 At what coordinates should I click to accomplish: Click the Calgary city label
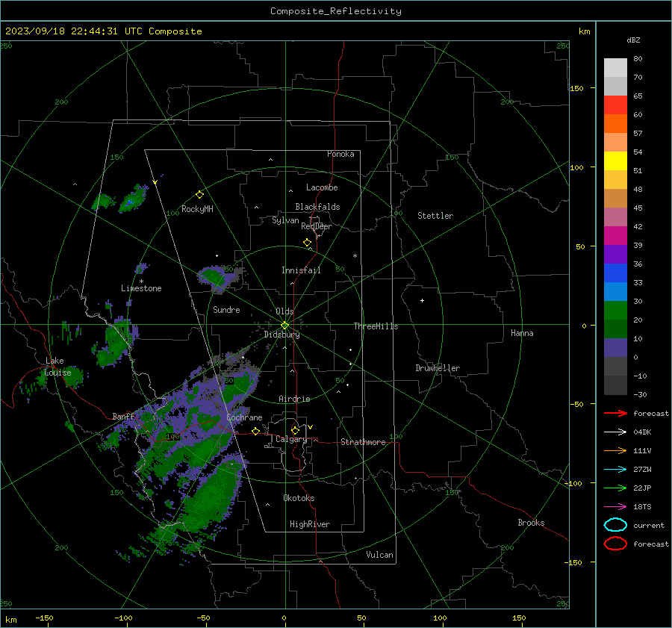click(x=291, y=439)
